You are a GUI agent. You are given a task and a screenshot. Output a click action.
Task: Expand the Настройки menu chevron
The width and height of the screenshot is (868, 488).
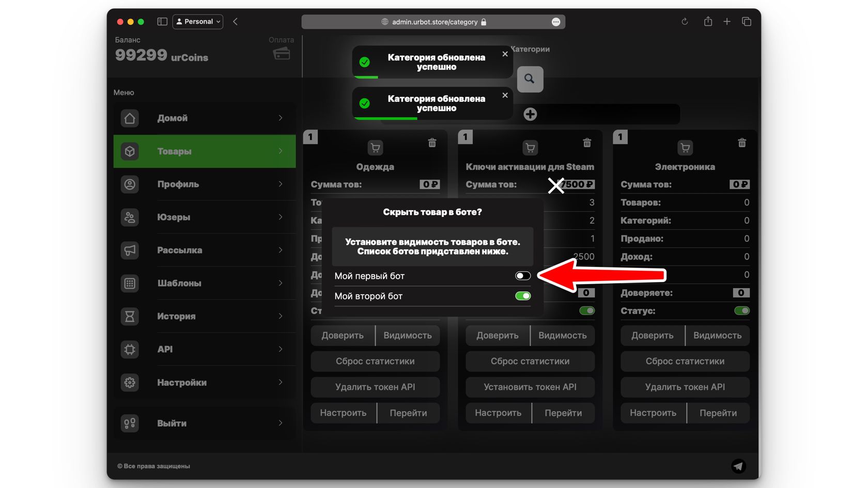click(x=281, y=382)
